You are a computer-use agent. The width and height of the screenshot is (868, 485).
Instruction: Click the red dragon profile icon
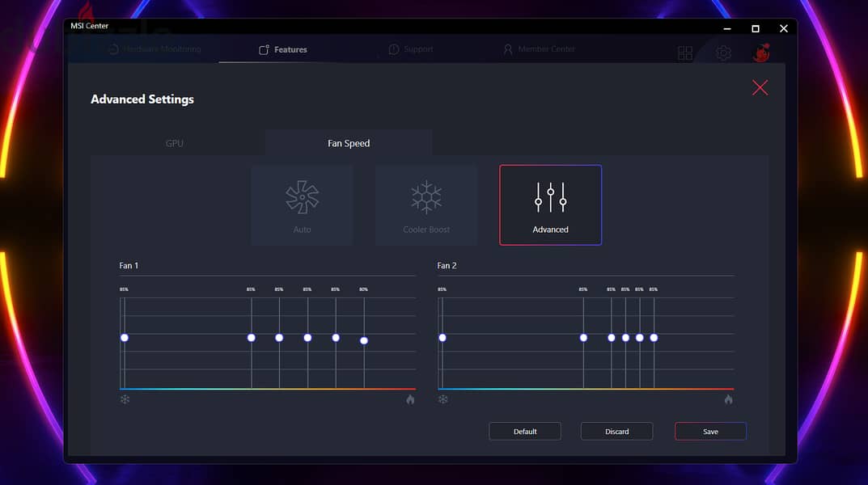[x=762, y=53]
